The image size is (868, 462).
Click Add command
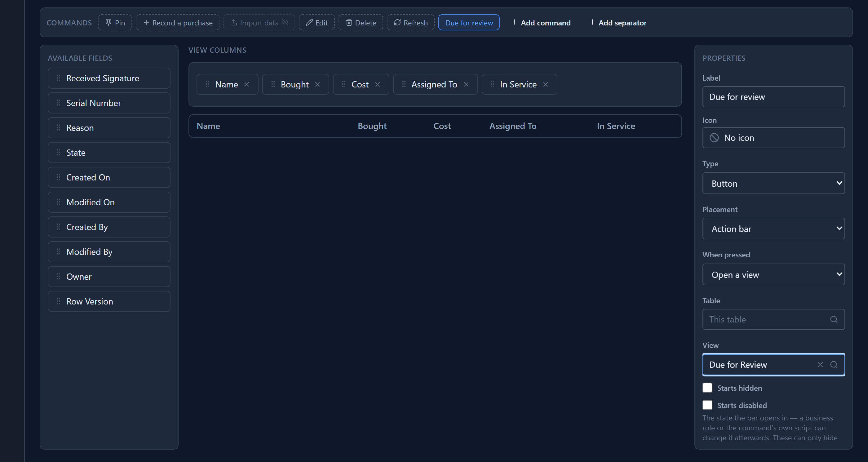[541, 23]
